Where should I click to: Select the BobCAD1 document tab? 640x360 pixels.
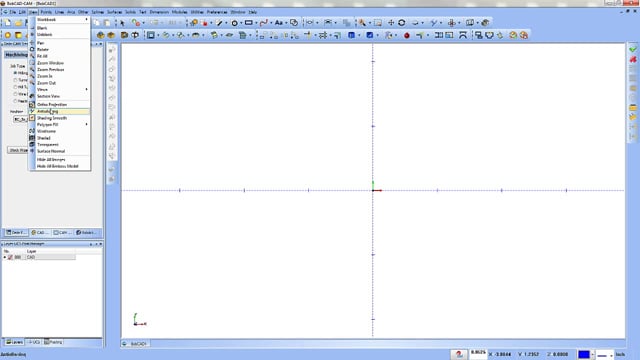pos(135,344)
